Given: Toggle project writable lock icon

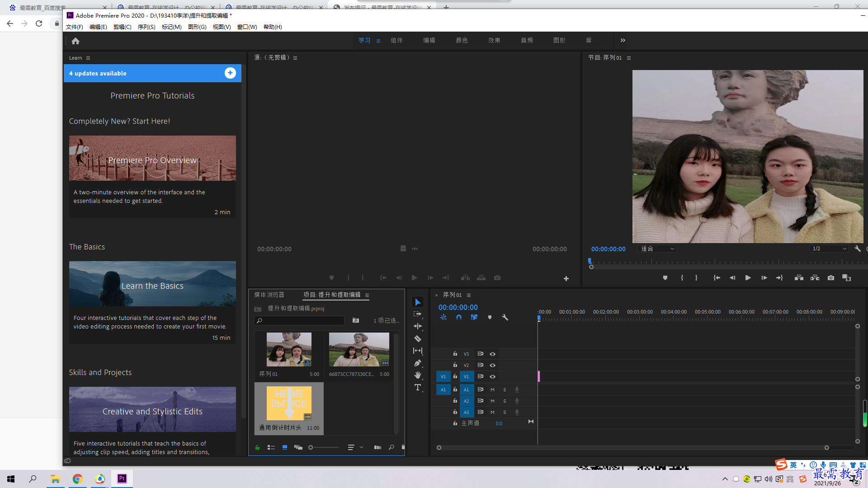Looking at the screenshot, I should tap(257, 447).
